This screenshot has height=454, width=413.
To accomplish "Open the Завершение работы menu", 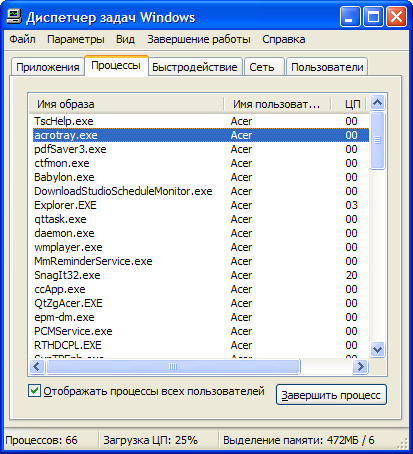I will click(x=199, y=39).
